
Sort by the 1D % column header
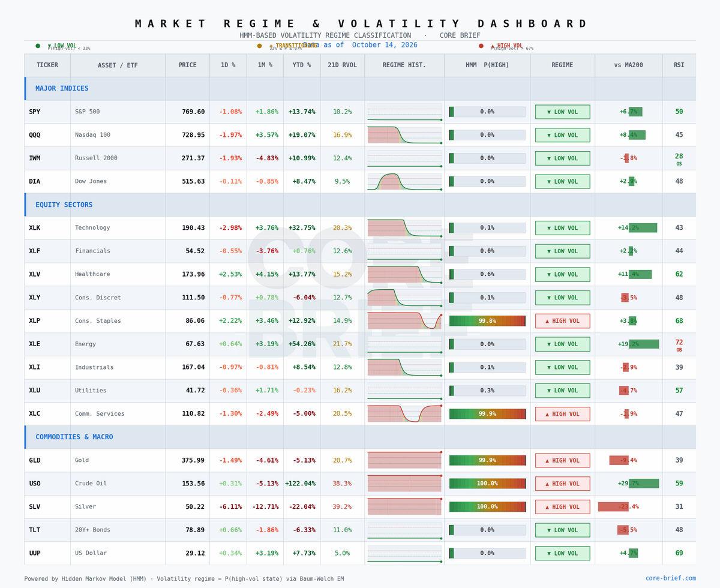(228, 65)
